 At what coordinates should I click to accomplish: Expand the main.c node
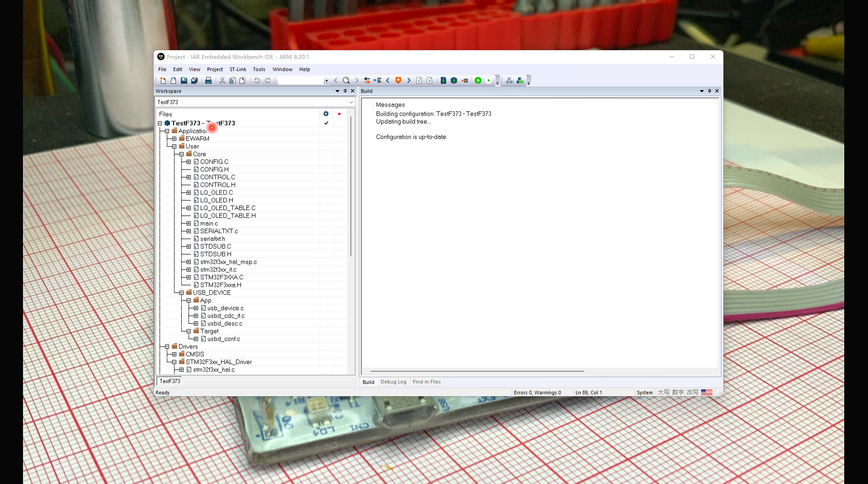(189, 223)
